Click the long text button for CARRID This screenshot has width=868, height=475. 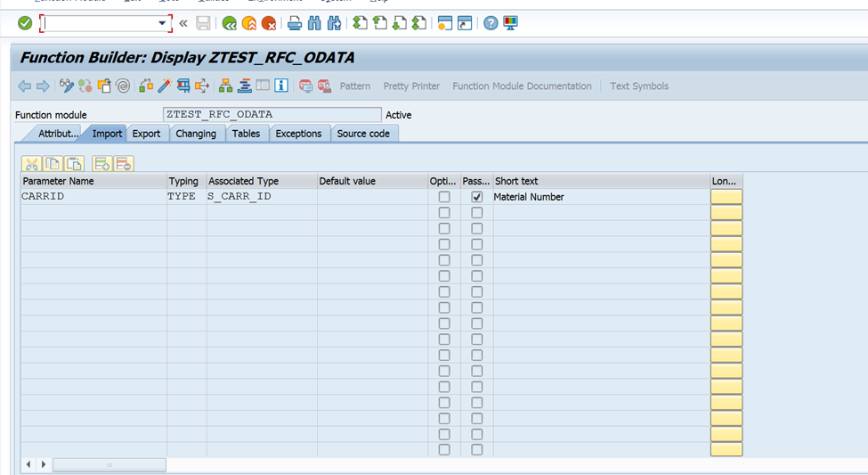[726, 197]
